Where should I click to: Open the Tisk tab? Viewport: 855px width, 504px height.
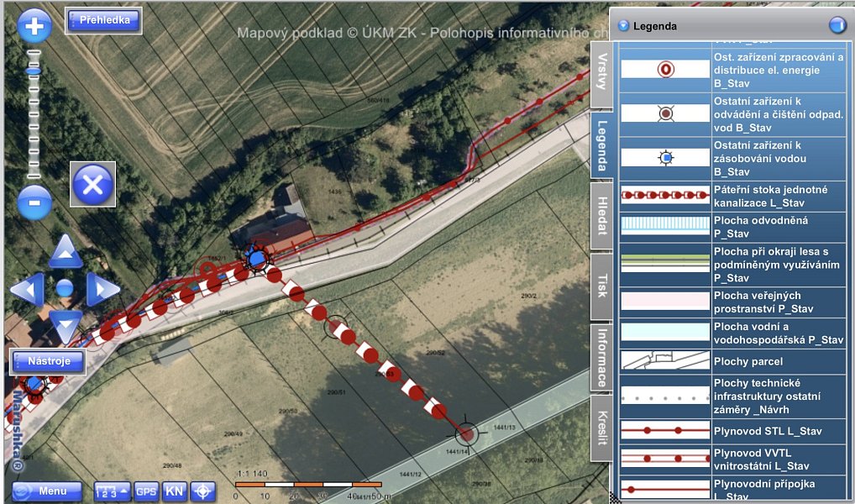602,286
